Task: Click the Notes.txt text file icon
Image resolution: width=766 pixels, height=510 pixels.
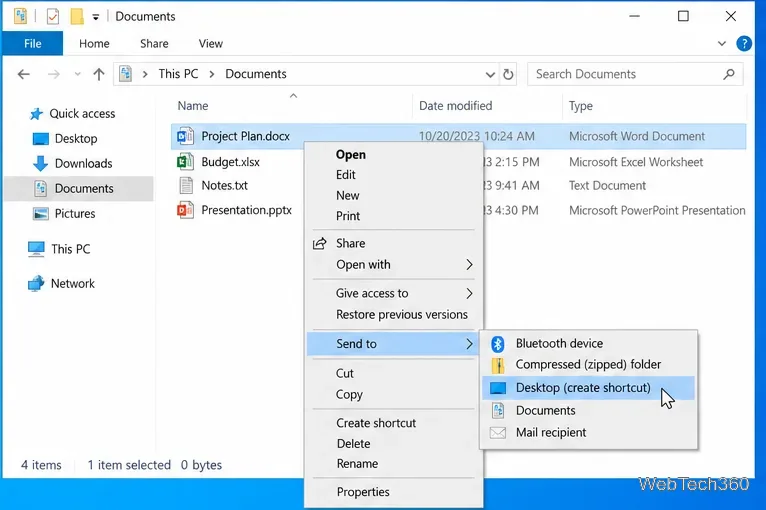Action: (x=186, y=186)
